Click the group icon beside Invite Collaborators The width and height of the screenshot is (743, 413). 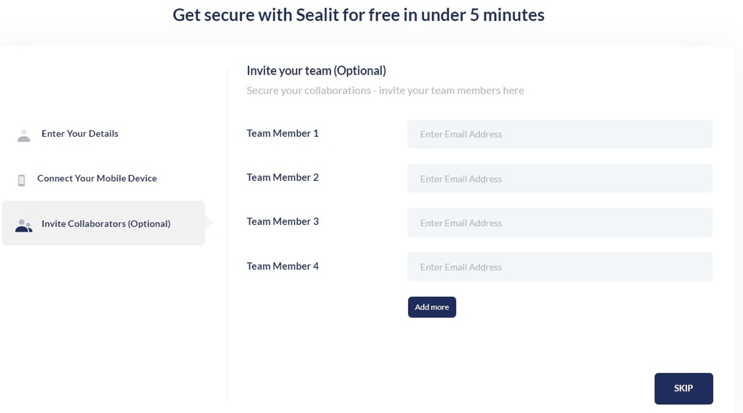[x=24, y=225]
